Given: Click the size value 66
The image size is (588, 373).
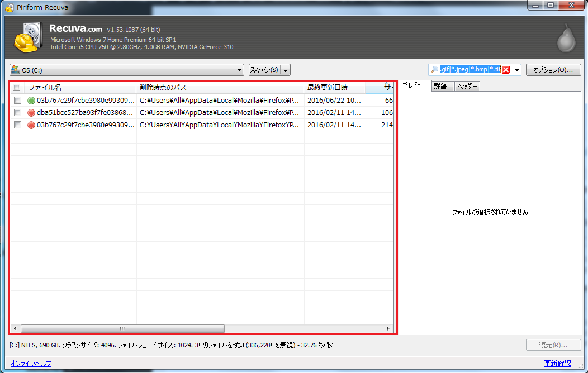Looking at the screenshot, I should coord(389,101).
